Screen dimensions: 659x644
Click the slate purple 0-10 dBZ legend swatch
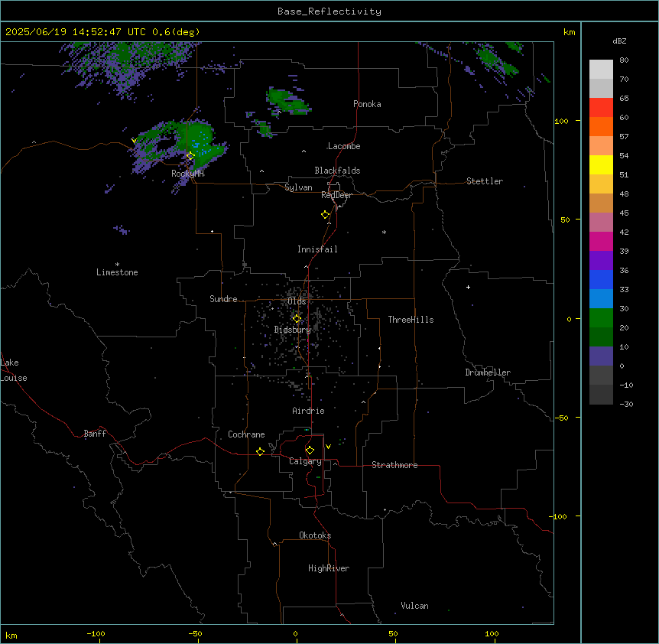click(x=601, y=356)
